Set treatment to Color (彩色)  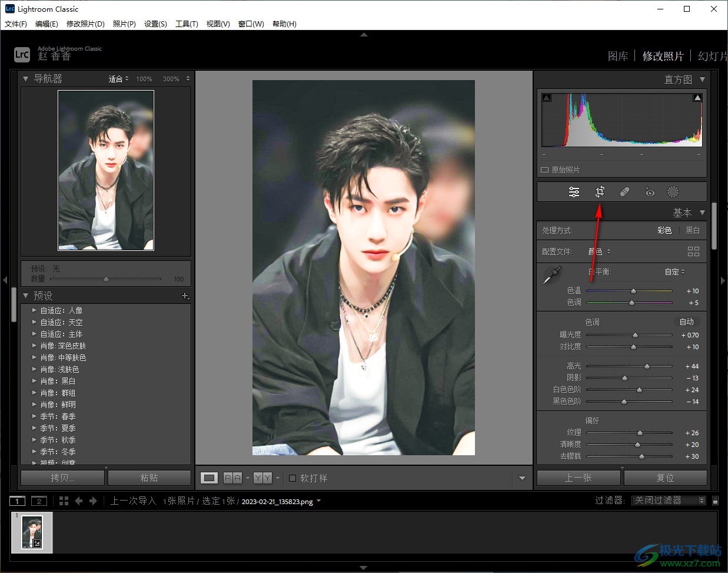[x=664, y=230]
